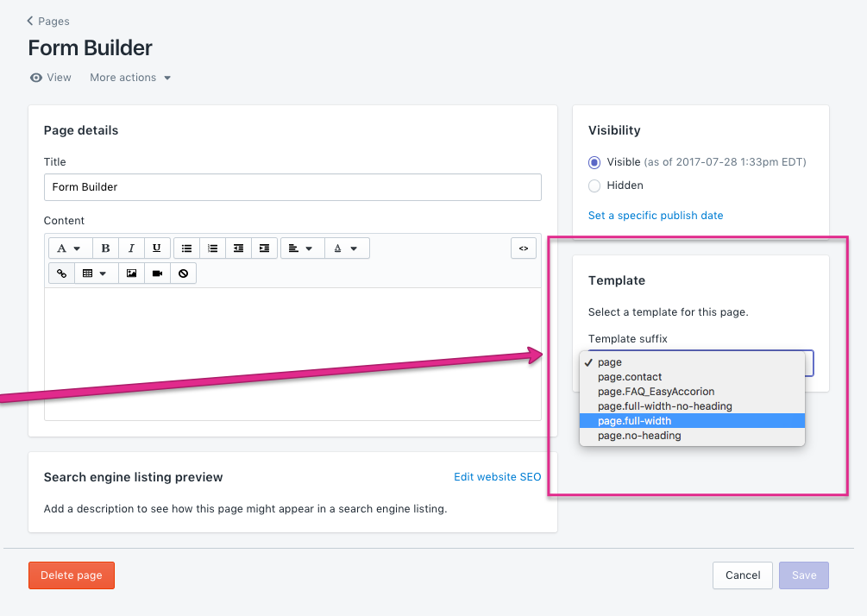Apply italic formatting in editor toolbar
The height and width of the screenshot is (616, 867).
pos(132,248)
